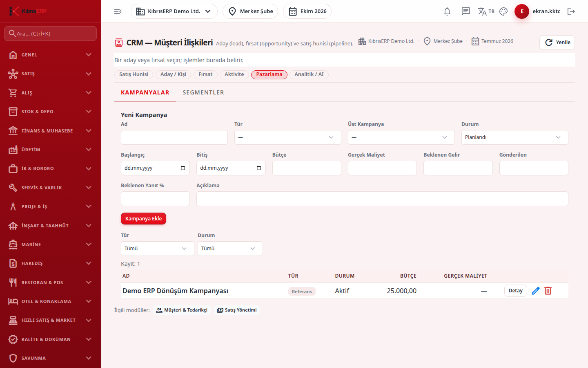The height and width of the screenshot is (368, 588).
Task: Open the Tür dropdown in Yeni Kampanya form
Action: (x=288, y=137)
